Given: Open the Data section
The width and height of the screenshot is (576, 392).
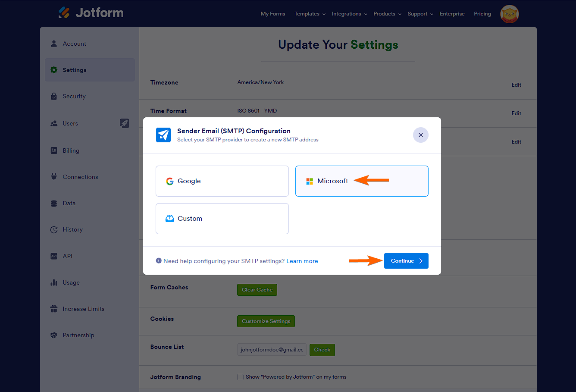Looking at the screenshot, I should click(90, 203).
